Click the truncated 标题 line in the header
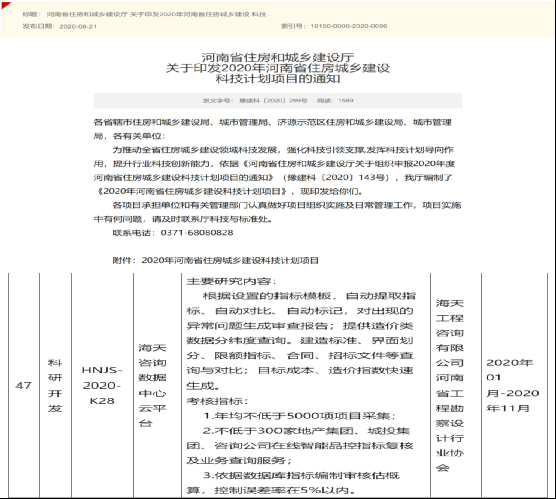The height and width of the screenshot is (499, 556). pos(148,15)
